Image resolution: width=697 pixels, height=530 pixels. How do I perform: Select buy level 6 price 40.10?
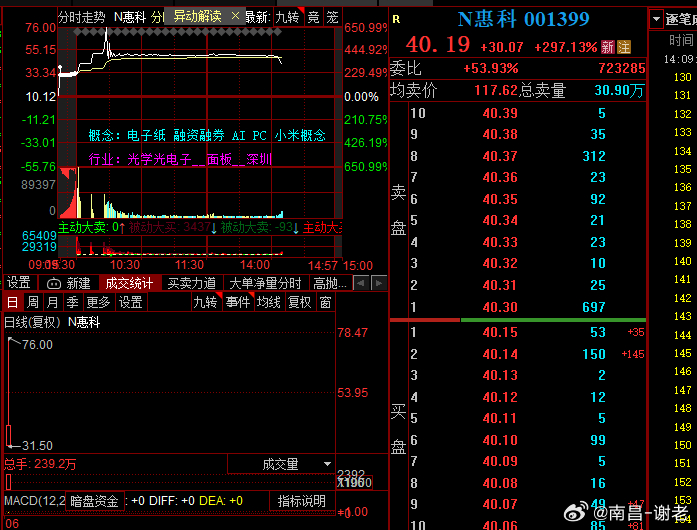500,440
